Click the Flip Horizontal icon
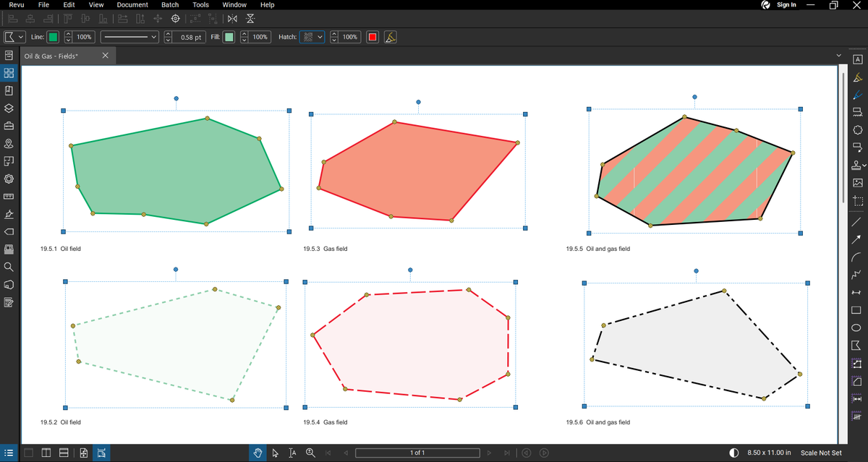 click(x=232, y=19)
